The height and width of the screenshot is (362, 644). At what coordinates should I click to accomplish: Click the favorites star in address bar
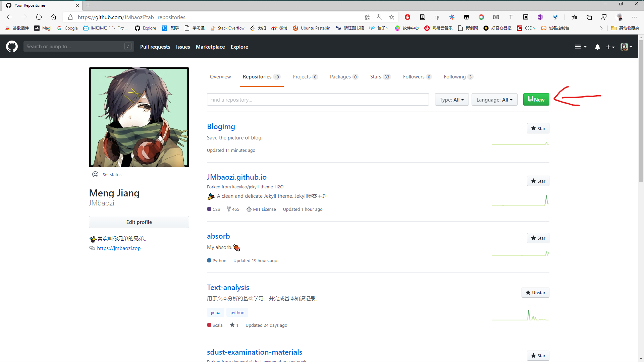click(x=391, y=17)
